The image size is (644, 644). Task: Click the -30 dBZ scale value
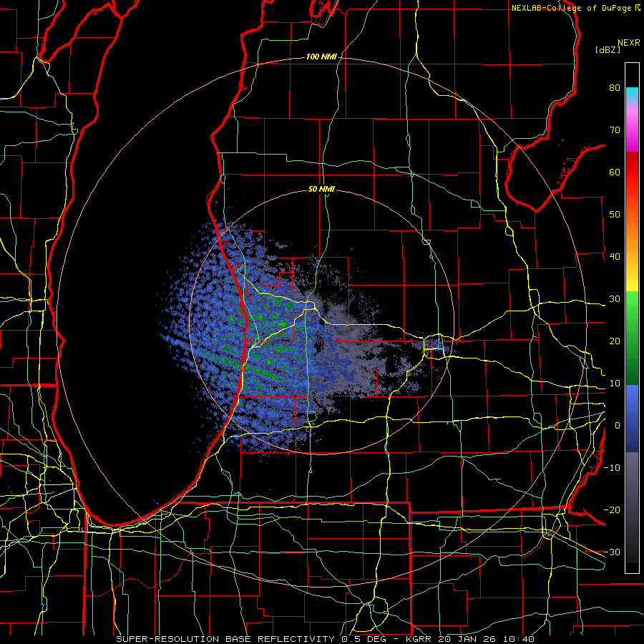point(612,552)
